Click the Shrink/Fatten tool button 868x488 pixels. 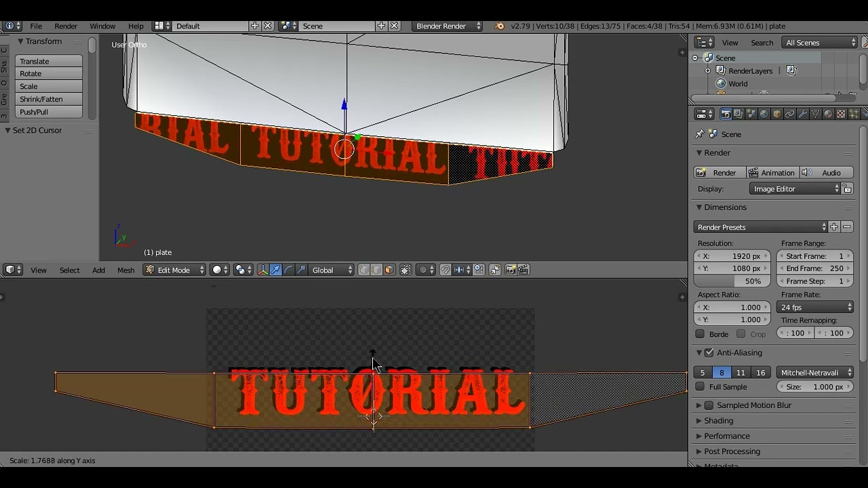tap(49, 99)
